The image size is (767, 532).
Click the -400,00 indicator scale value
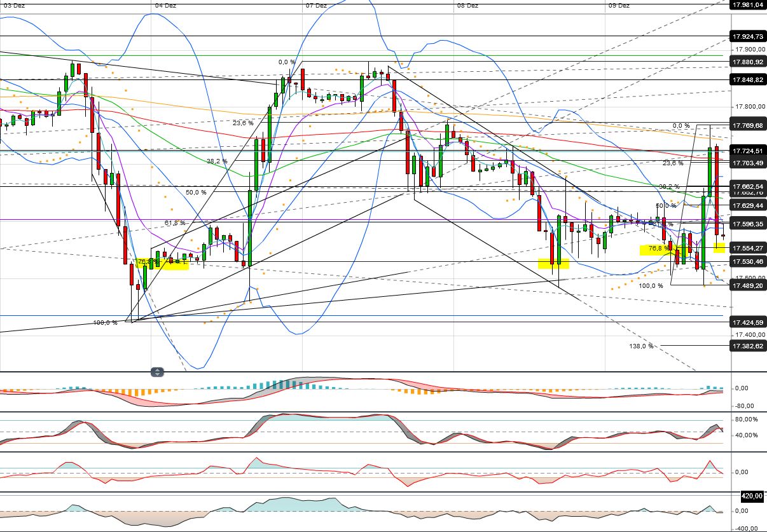[x=745, y=528]
